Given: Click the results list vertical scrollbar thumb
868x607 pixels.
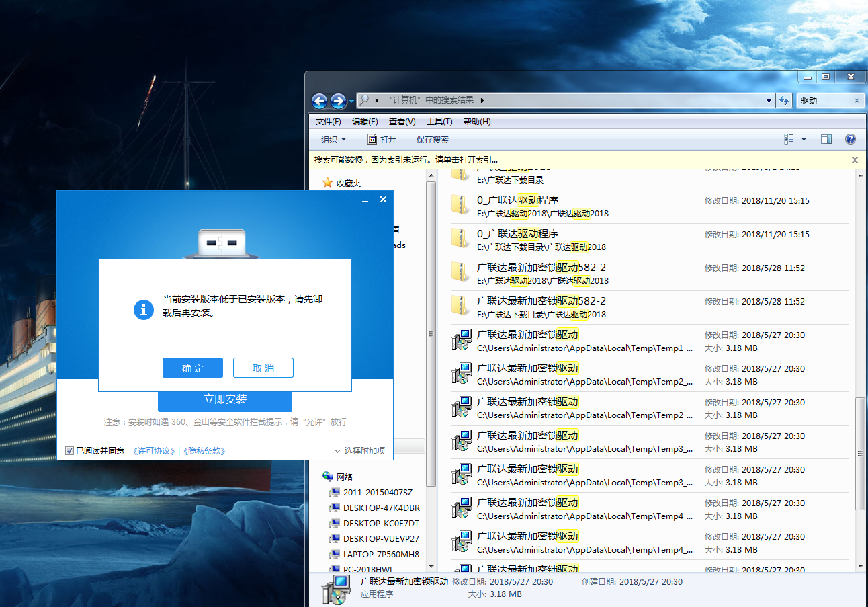Looking at the screenshot, I should click(x=860, y=452).
